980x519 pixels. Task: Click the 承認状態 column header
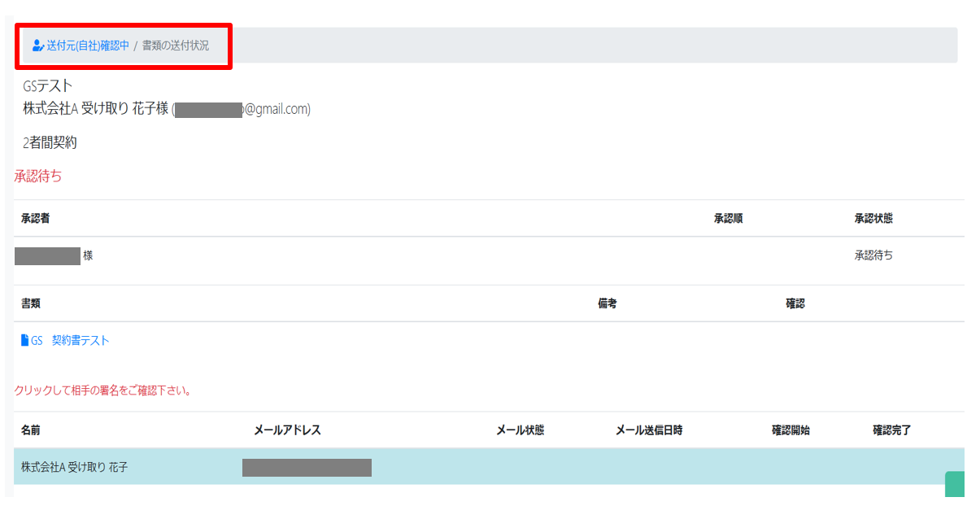(x=873, y=219)
